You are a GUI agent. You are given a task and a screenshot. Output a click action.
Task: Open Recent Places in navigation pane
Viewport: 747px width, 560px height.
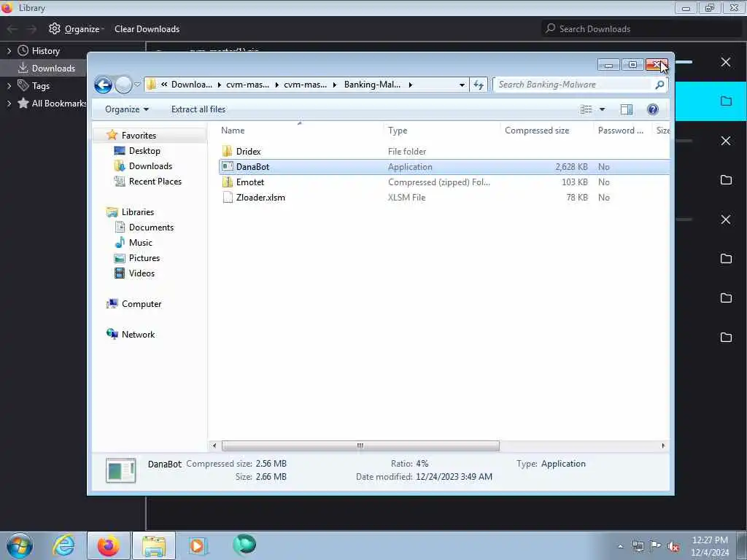pyautogui.click(x=155, y=181)
